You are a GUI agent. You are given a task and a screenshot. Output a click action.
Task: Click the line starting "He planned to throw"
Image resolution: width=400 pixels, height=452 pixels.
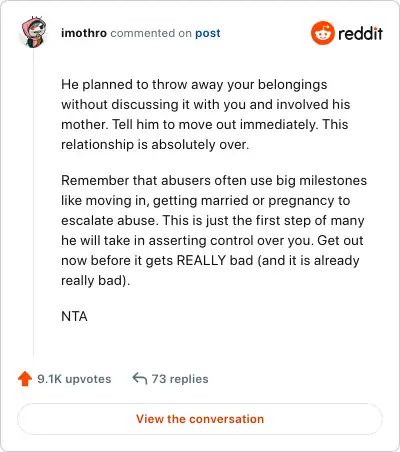(x=194, y=85)
